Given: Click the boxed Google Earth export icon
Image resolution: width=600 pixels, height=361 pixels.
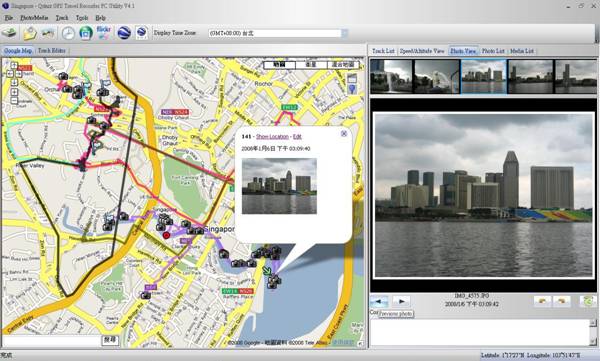Looking at the screenshot, I should pos(141,33).
